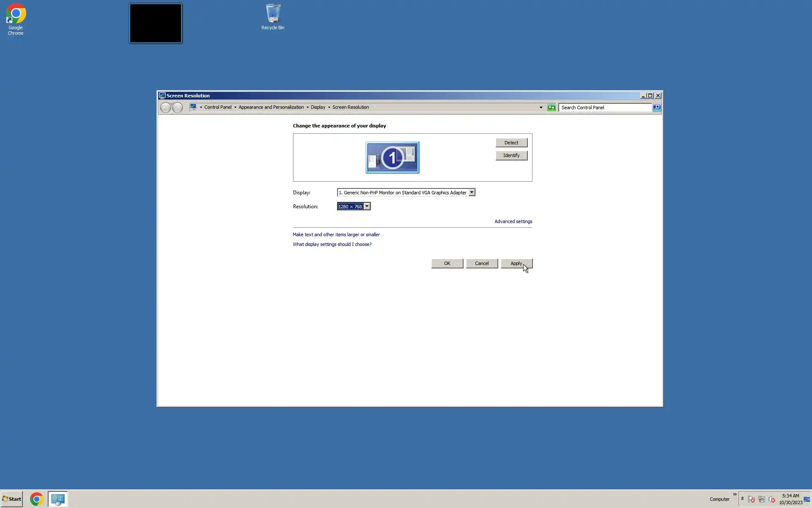Viewport: 812px width, 508px height.
Task: Click the search magnifier icon
Action: (656, 108)
